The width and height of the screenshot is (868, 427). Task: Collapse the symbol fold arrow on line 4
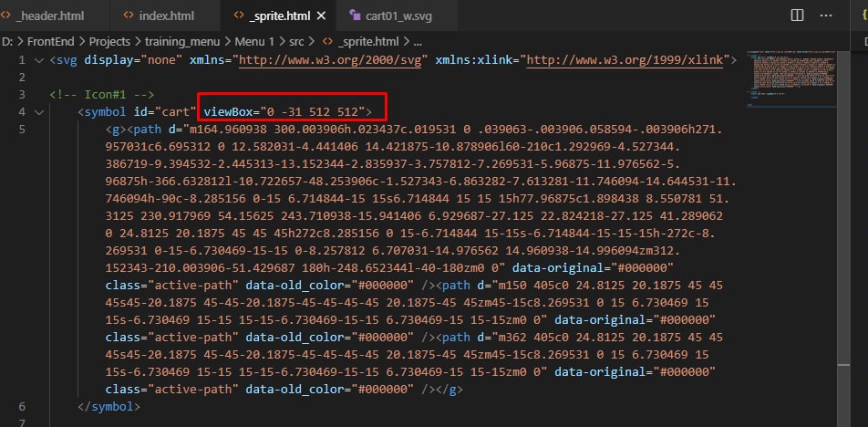tap(38, 112)
